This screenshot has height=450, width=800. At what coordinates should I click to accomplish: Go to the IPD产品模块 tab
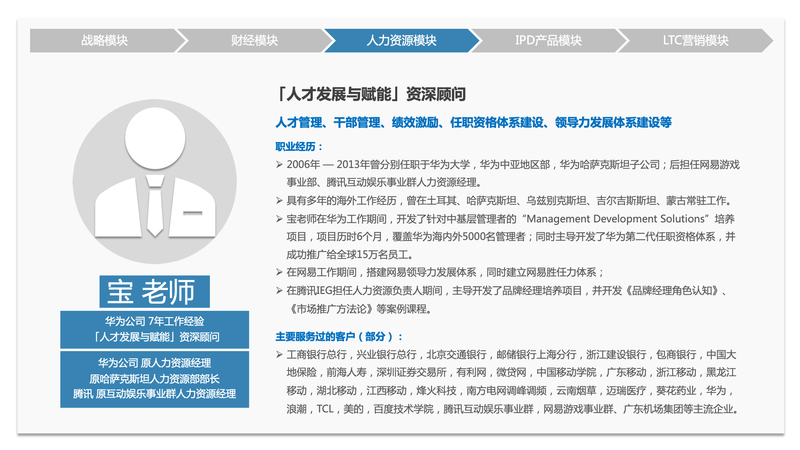coord(548,41)
